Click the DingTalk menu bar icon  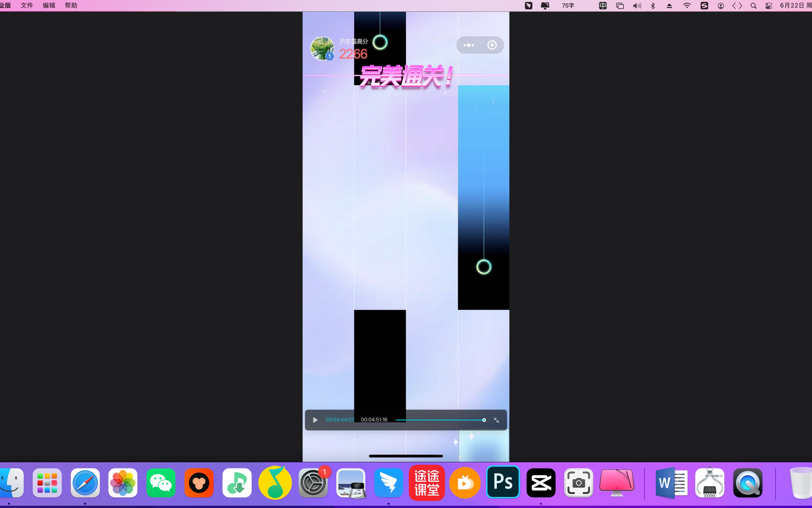click(528, 6)
